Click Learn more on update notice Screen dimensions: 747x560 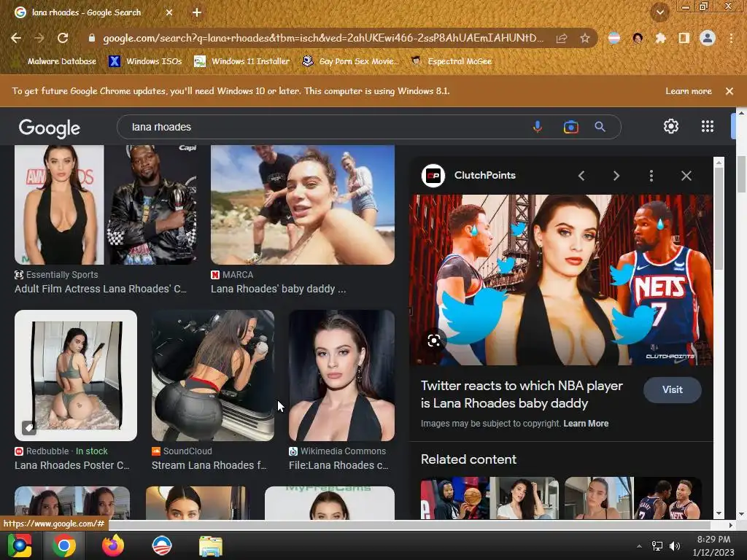(689, 91)
